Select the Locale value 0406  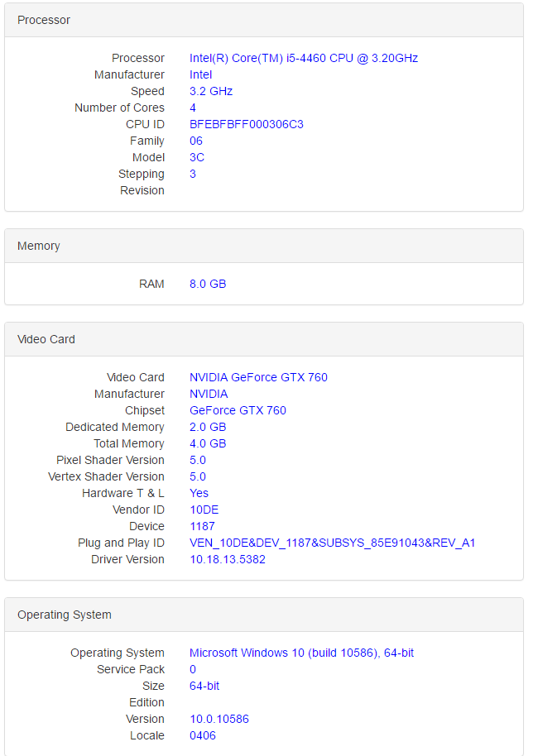tap(203, 735)
